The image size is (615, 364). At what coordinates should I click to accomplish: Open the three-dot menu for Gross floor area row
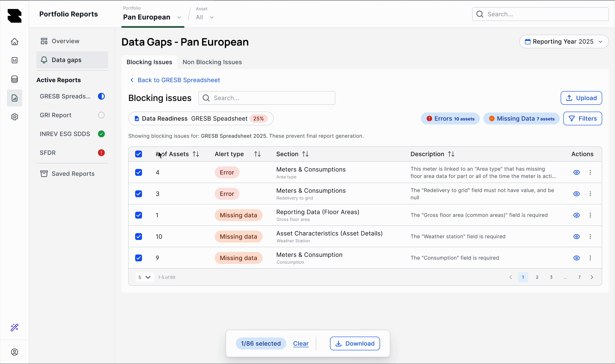[590, 215]
